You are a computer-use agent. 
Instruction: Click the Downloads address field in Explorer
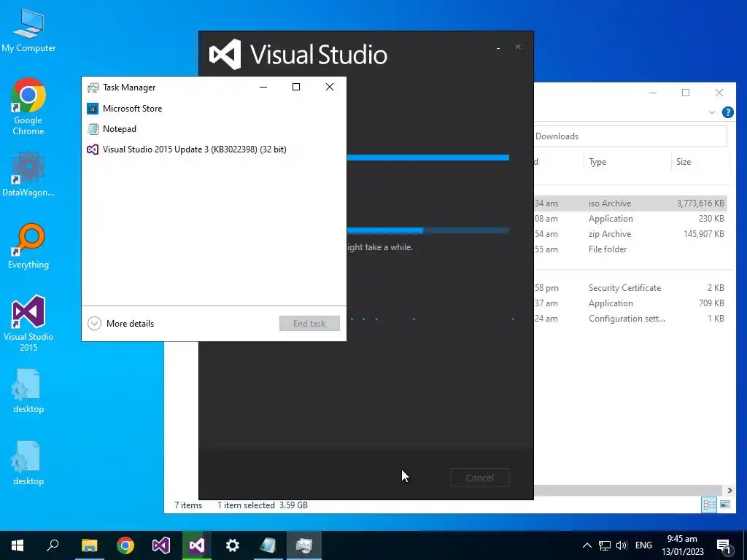point(630,136)
